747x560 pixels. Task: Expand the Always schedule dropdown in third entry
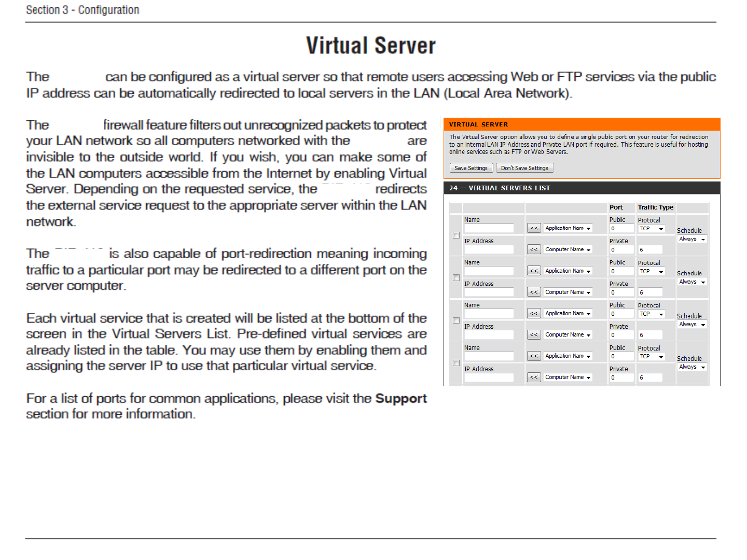(692, 324)
